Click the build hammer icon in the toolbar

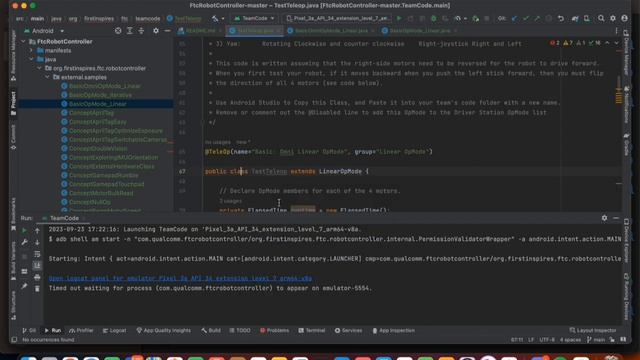[x=215, y=18]
